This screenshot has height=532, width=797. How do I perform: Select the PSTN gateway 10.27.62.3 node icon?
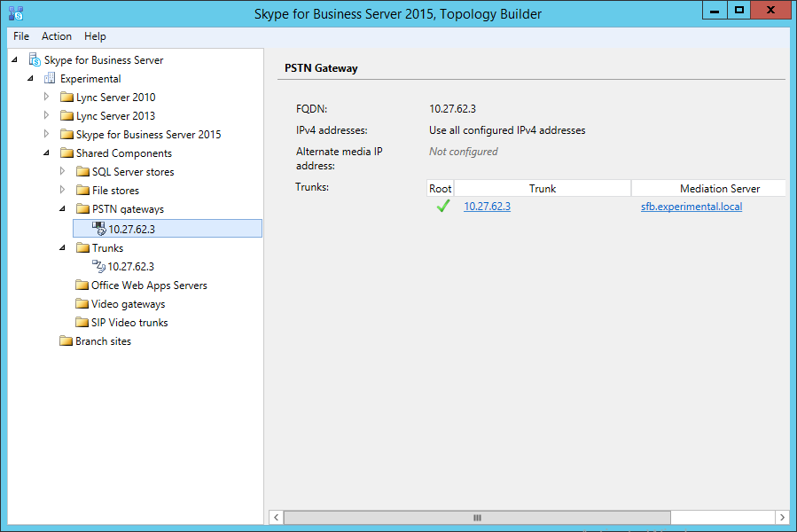99,229
